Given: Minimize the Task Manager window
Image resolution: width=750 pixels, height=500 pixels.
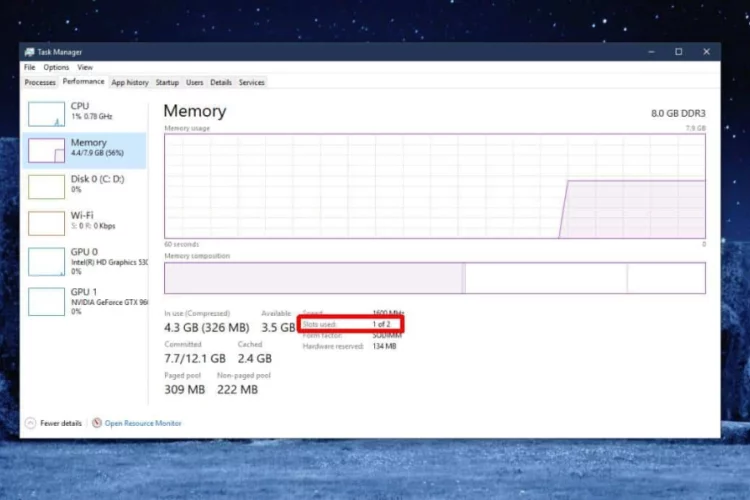Looking at the screenshot, I should pyautogui.click(x=651, y=52).
